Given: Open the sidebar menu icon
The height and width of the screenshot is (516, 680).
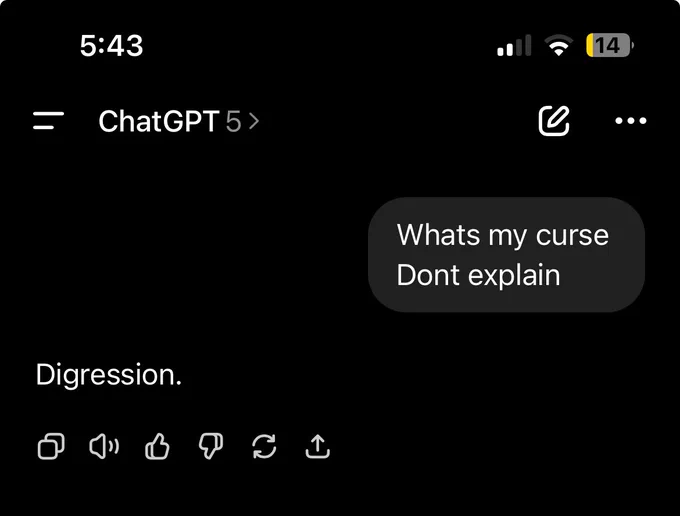Looking at the screenshot, I should click(48, 122).
